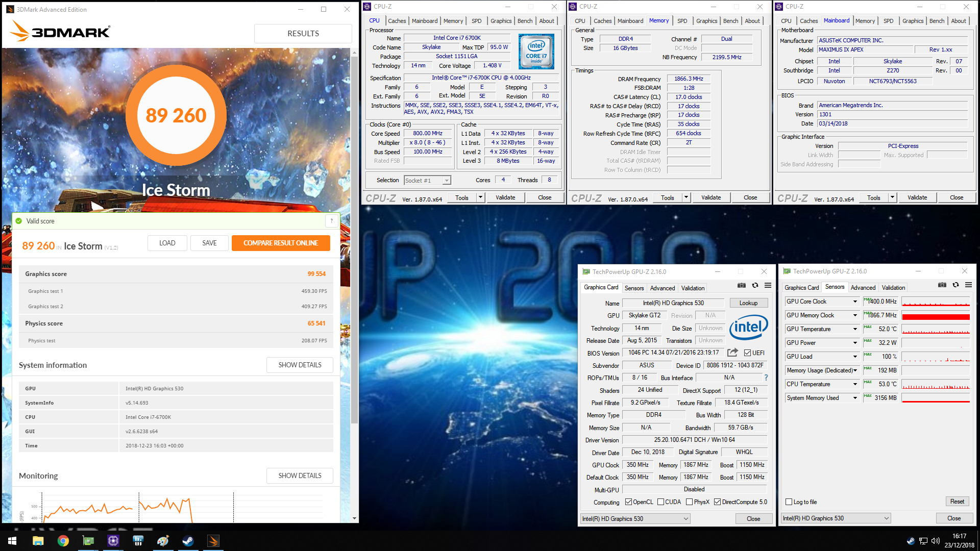980x551 pixels.
Task: Click the LOAD button in 3DMark
Action: [167, 243]
